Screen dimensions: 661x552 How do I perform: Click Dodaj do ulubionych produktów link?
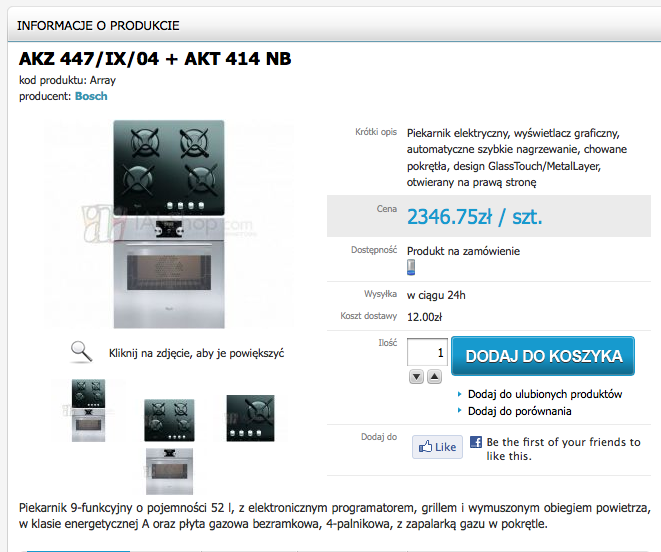[545, 394]
